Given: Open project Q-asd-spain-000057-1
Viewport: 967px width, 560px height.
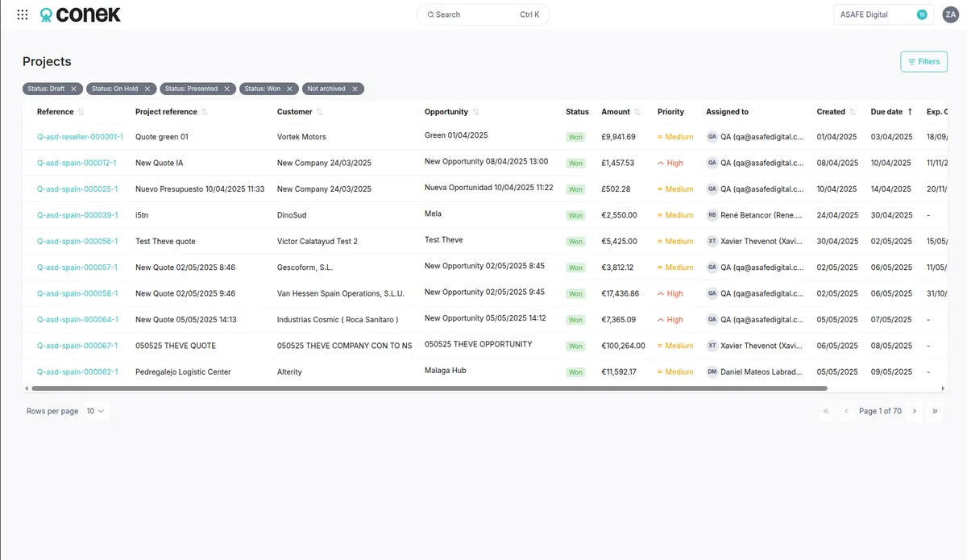Looking at the screenshot, I should (77, 268).
